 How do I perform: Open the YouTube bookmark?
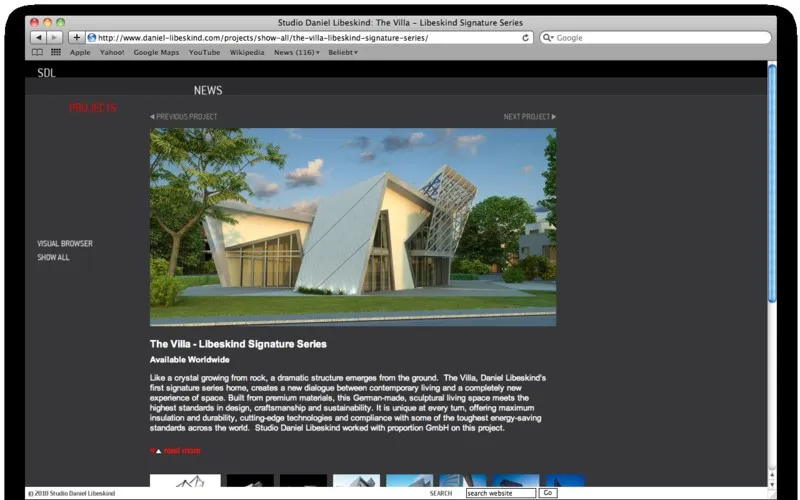pyautogui.click(x=205, y=52)
